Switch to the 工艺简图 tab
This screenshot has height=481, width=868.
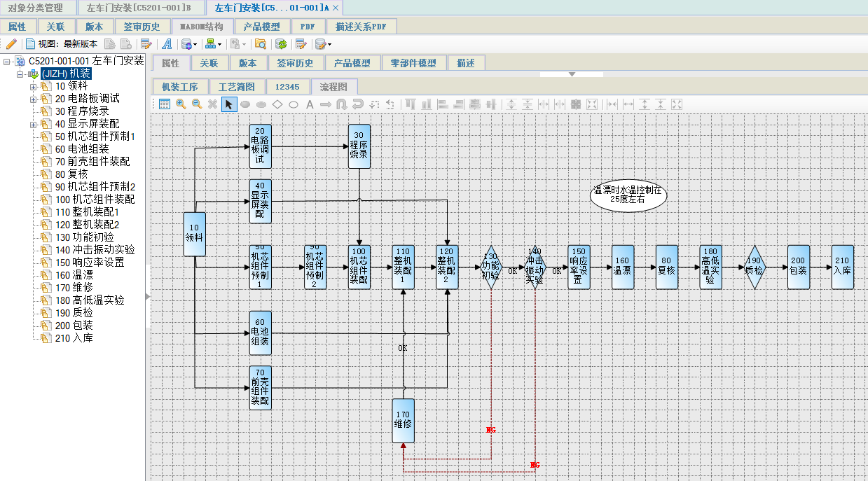click(x=237, y=87)
